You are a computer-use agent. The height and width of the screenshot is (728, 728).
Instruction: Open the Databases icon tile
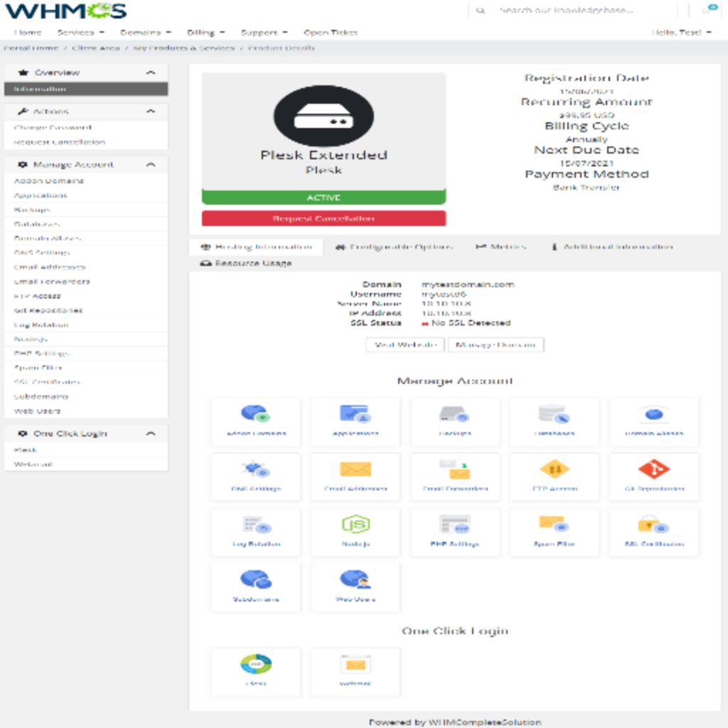[x=555, y=419]
